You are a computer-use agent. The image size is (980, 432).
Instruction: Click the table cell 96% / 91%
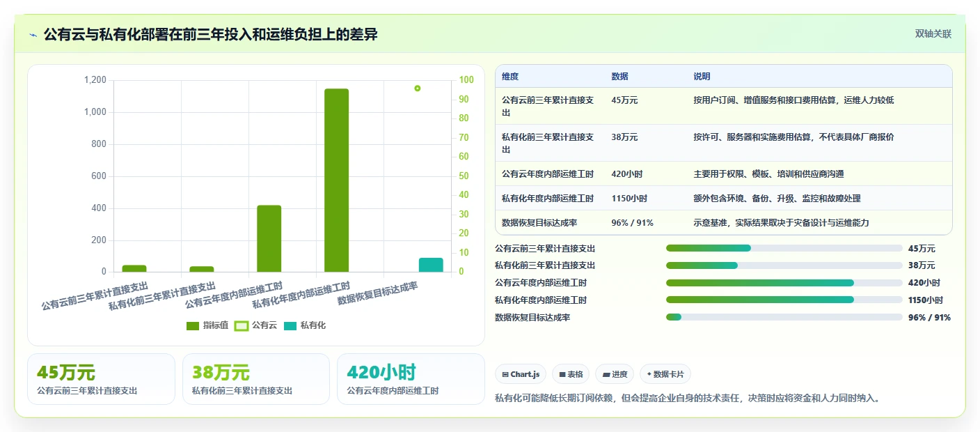pos(632,223)
